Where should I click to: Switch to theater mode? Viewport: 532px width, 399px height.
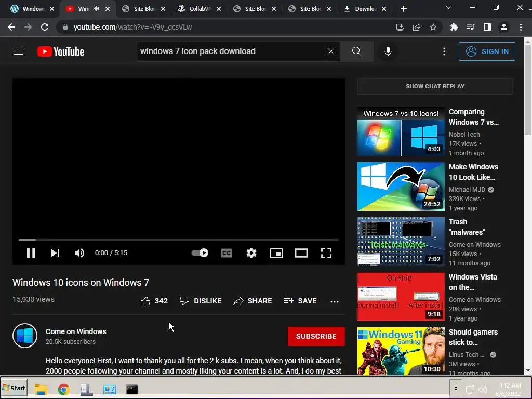pyautogui.click(x=301, y=253)
